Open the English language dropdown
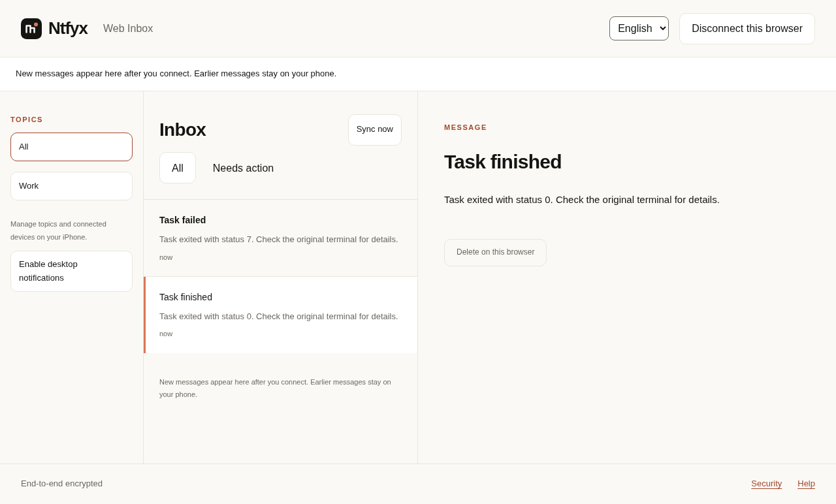Image resolution: width=836 pixels, height=504 pixels. pyautogui.click(x=639, y=29)
